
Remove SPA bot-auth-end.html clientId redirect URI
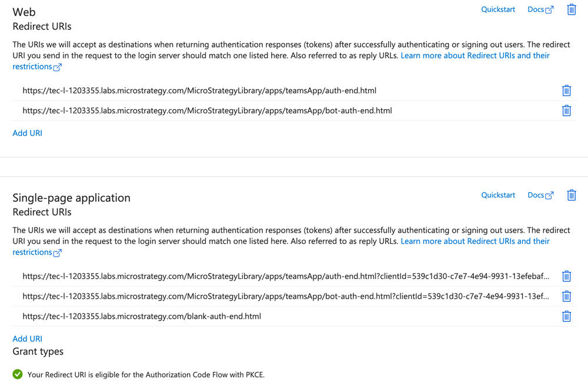[x=566, y=296]
